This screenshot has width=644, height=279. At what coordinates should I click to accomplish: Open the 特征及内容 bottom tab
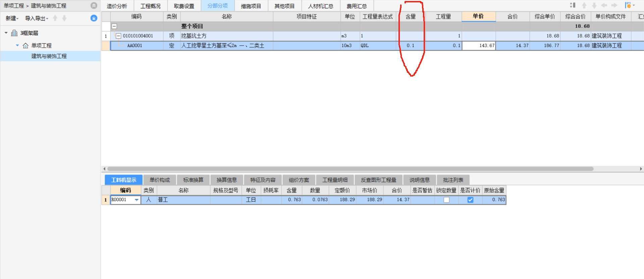click(263, 180)
